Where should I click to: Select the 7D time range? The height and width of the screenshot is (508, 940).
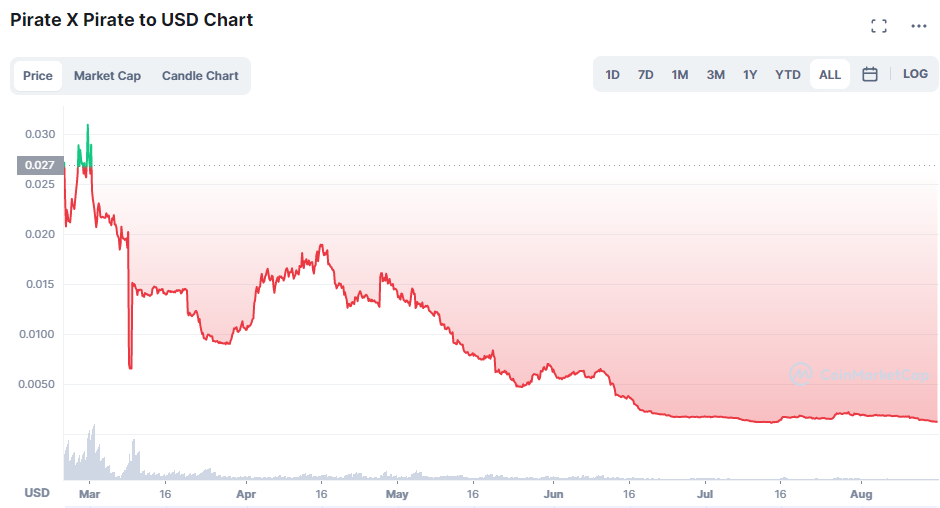coord(646,74)
